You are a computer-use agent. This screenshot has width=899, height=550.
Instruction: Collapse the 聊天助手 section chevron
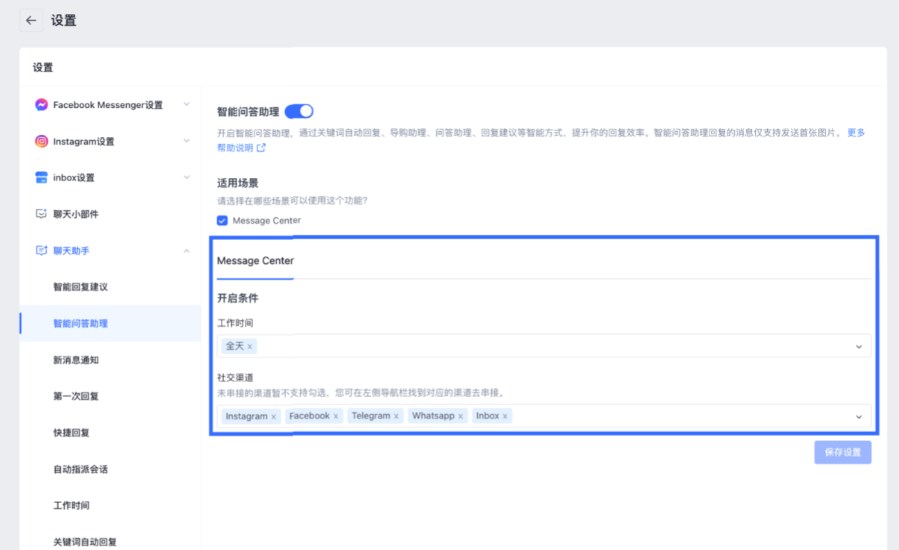tap(186, 251)
